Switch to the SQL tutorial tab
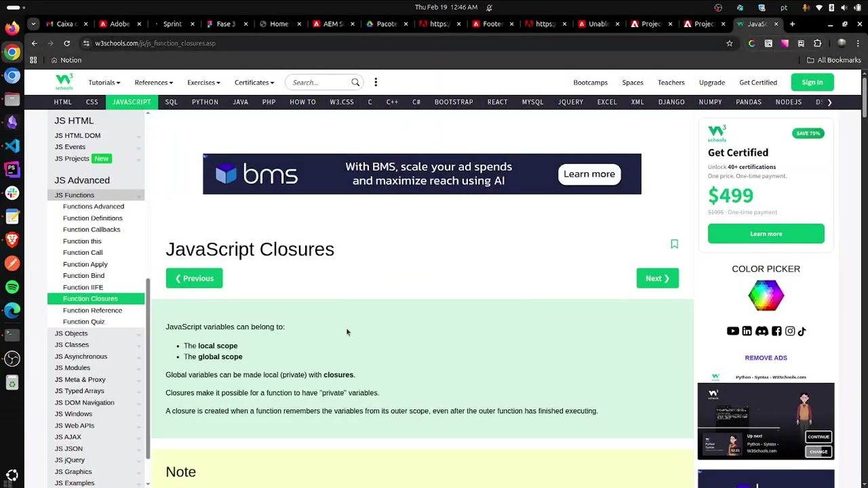This screenshot has width=868, height=488. click(171, 102)
